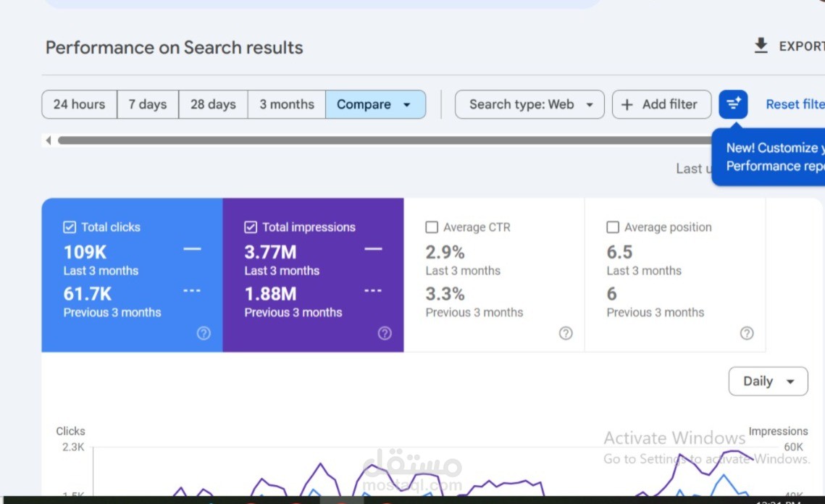Image resolution: width=825 pixels, height=504 pixels.
Task: Click the 1.88M previous impressions value
Action: tap(270, 293)
